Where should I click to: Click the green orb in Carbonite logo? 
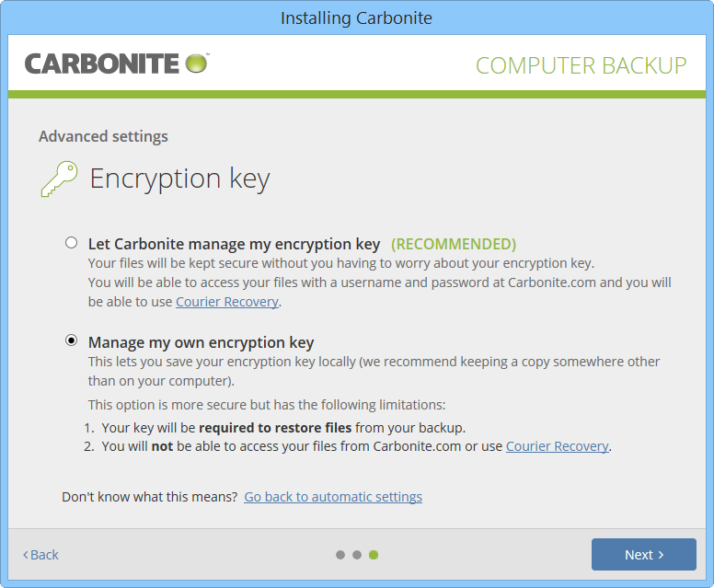click(196, 63)
